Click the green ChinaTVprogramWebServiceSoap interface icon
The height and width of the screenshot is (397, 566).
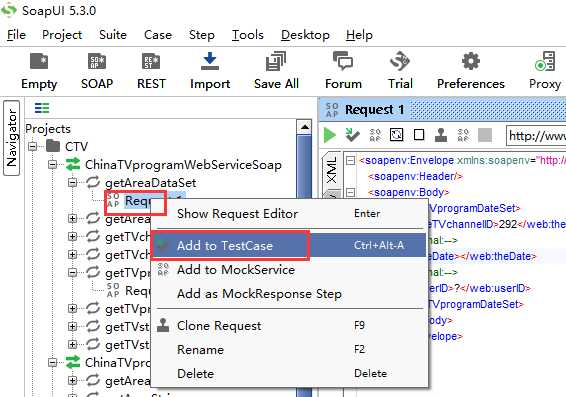73,164
